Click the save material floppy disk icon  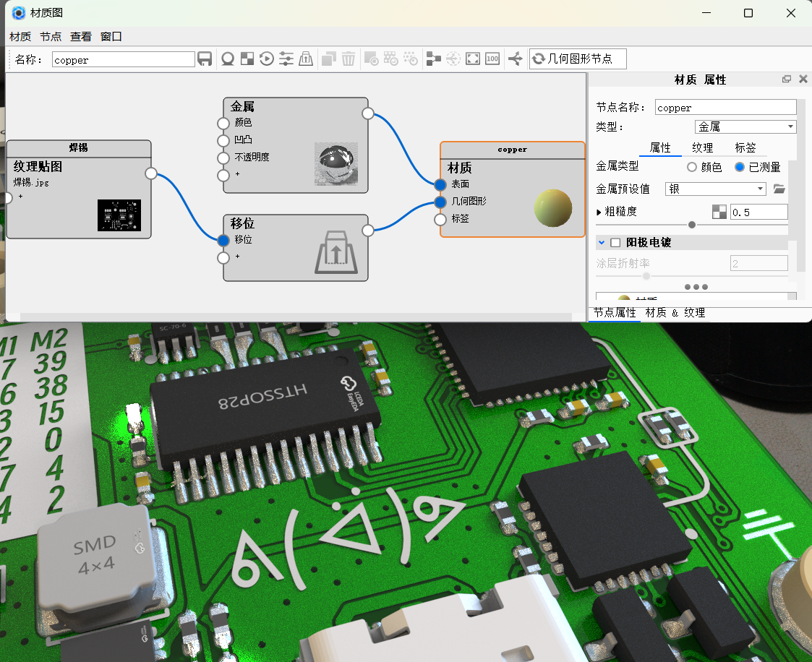[x=205, y=59]
